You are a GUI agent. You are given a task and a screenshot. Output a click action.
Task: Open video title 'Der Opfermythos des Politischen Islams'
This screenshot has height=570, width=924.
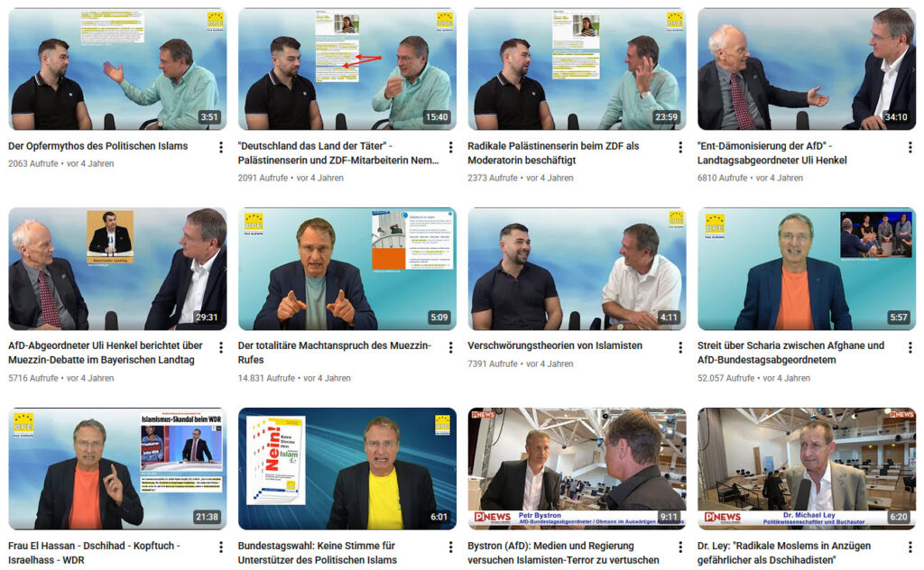pos(97,146)
